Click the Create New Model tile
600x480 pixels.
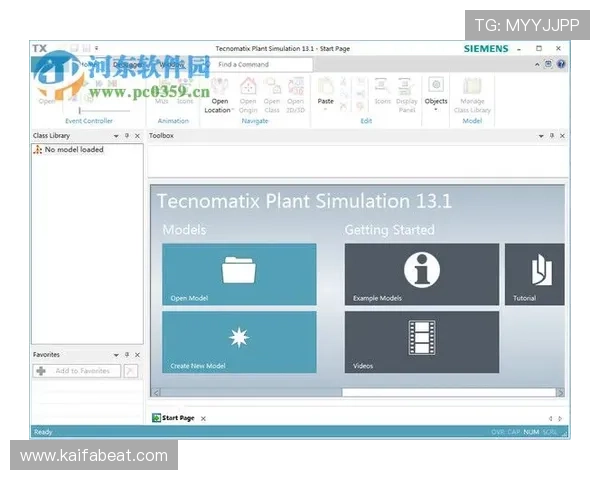click(x=239, y=341)
